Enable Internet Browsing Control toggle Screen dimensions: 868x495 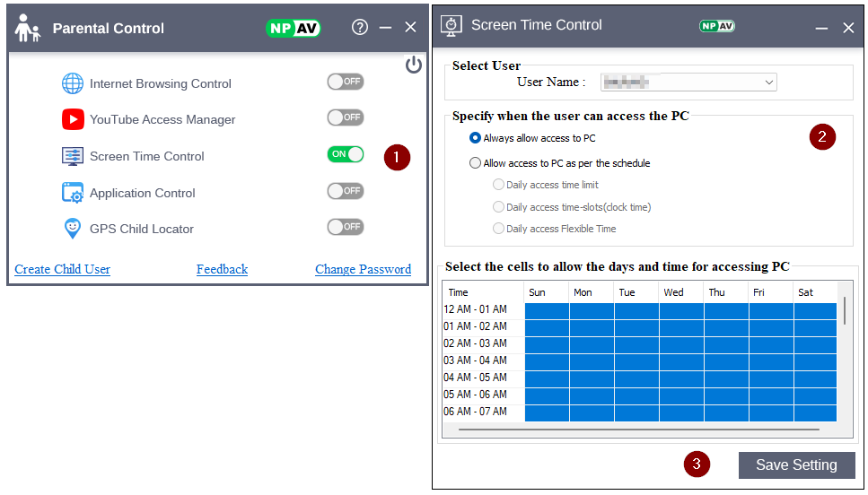click(346, 82)
